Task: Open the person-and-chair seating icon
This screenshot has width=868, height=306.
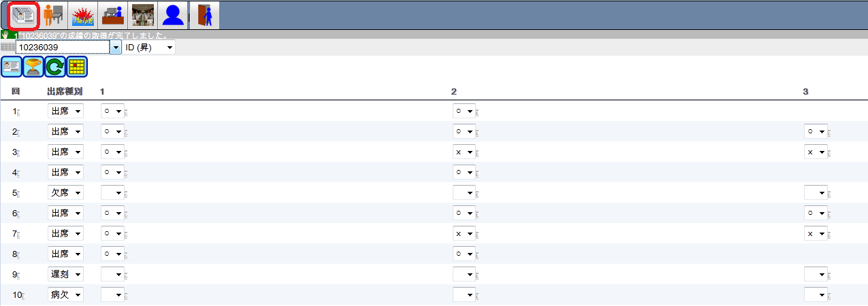Action: tap(52, 15)
